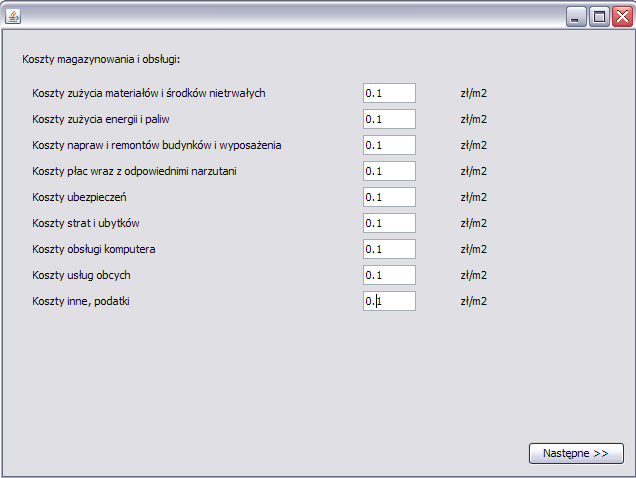Focus the Koszty strat i ubytków field
636x478 pixels.
click(389, 223)
